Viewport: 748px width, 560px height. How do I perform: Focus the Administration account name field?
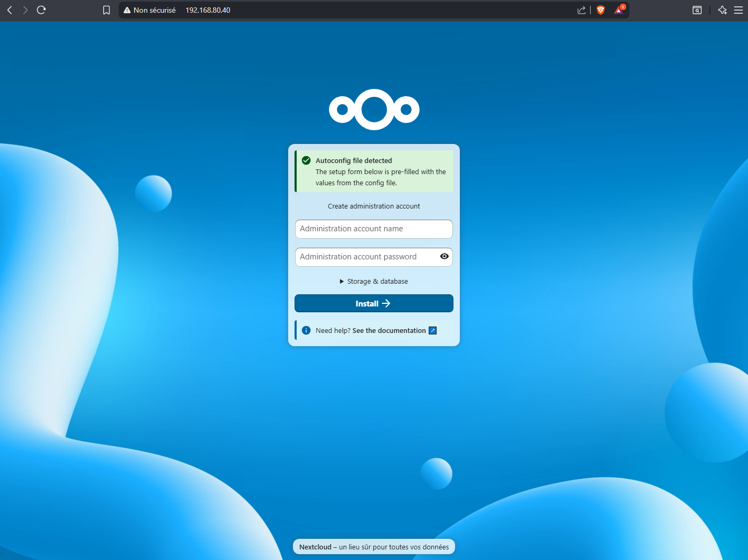click(373, 229)
